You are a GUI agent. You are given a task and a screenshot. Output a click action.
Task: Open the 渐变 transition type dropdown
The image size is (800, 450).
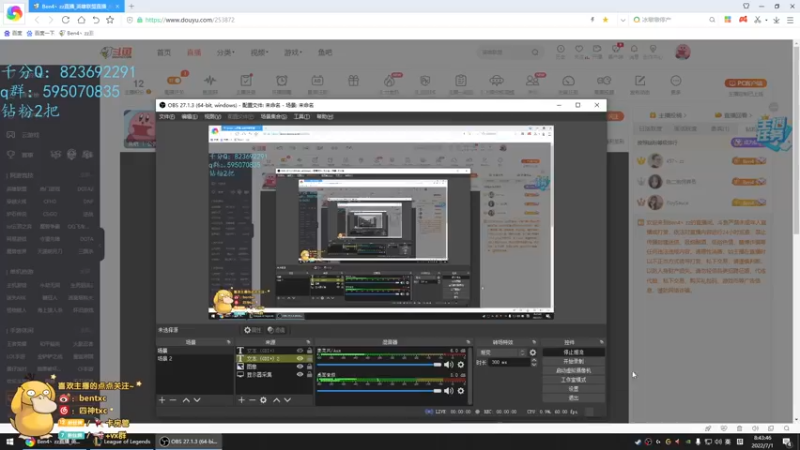[502, 353]
